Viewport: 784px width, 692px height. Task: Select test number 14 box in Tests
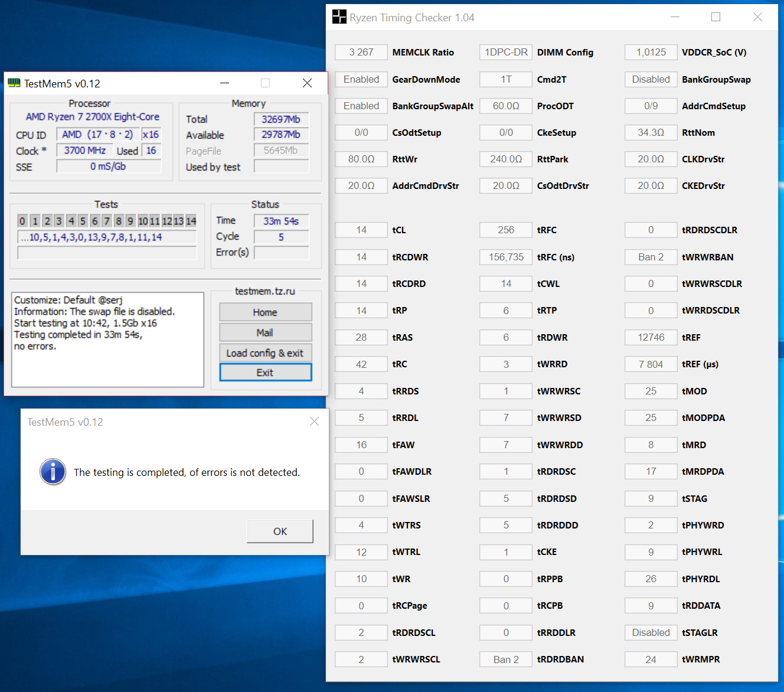pyautogui.click(x=191, y=221)
